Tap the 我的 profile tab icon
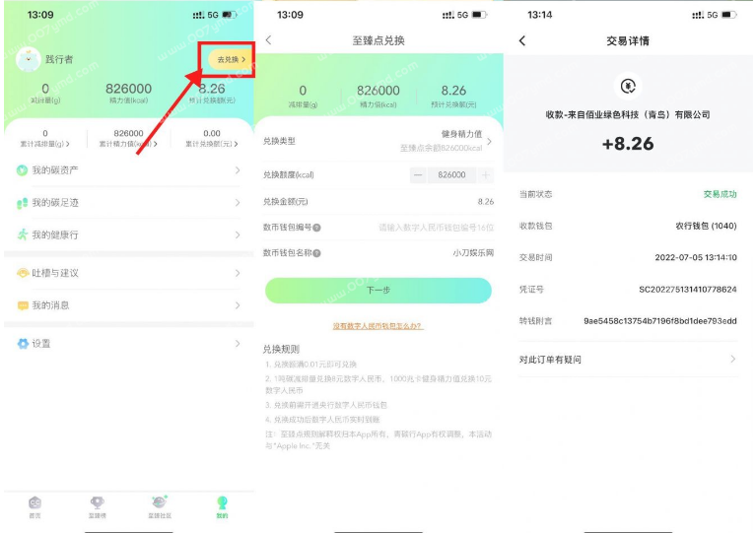This screenshot has width=756, height=533. click(x=222, y=503)
